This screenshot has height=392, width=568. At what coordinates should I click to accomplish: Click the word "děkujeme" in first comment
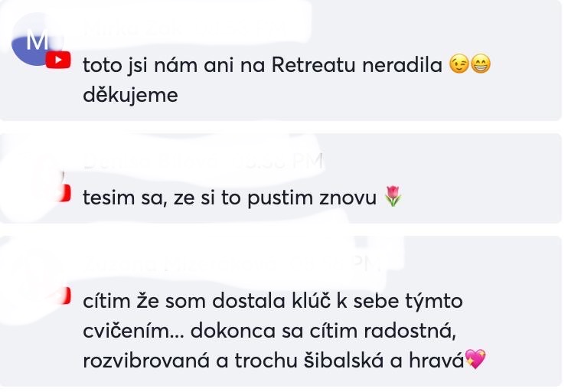pyautogui.click(x=130, y=95)
